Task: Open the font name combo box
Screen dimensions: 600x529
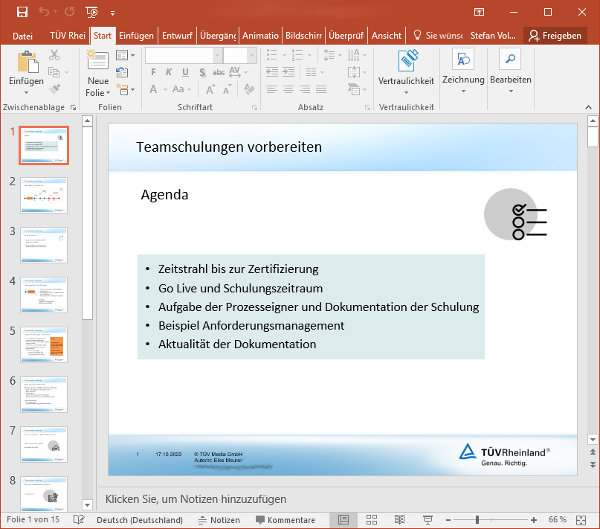Action: [x=183, y=56]
